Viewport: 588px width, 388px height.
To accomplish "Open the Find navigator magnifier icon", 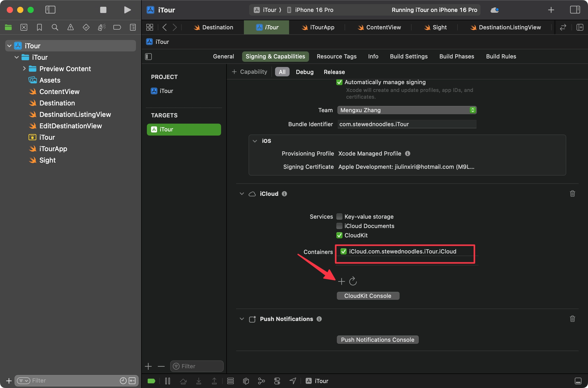I will [x=55, y=27].
